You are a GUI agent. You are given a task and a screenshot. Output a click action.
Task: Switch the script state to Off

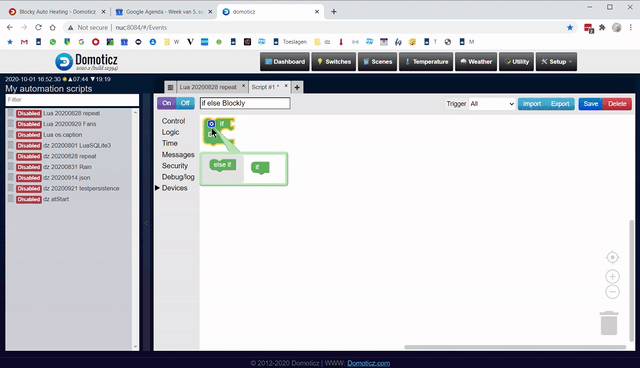coord(185,103)
